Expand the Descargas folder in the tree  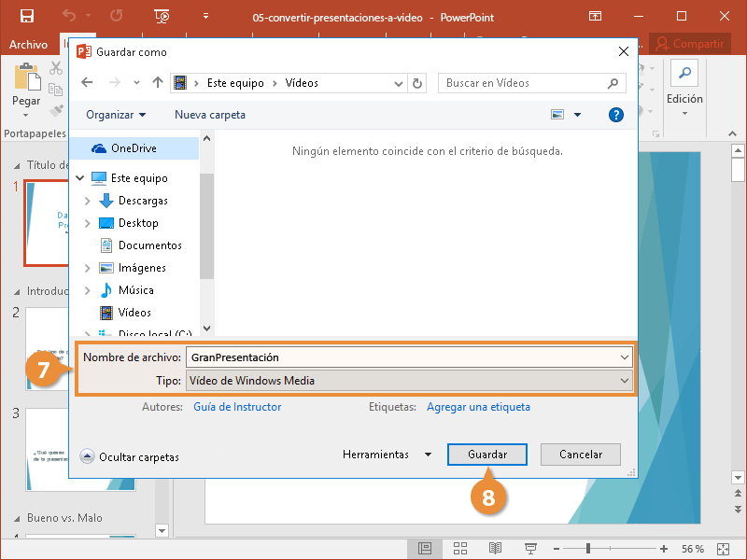(x=87, y=201)
